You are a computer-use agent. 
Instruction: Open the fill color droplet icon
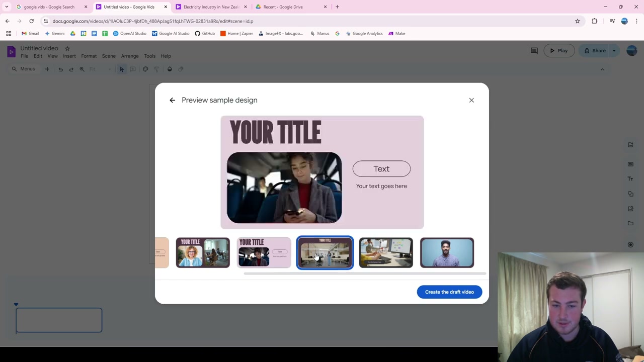click(x=170, y=69)
